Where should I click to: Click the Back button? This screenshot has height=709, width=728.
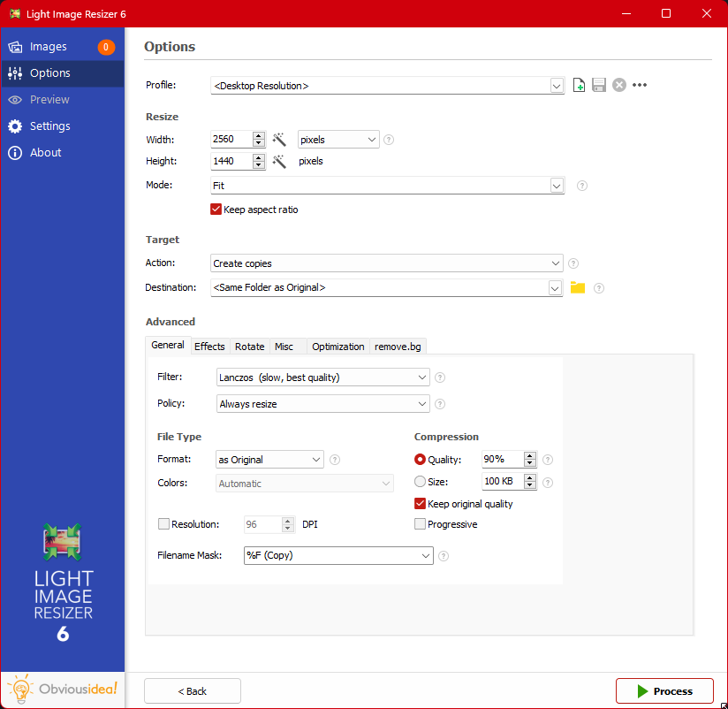192,691
